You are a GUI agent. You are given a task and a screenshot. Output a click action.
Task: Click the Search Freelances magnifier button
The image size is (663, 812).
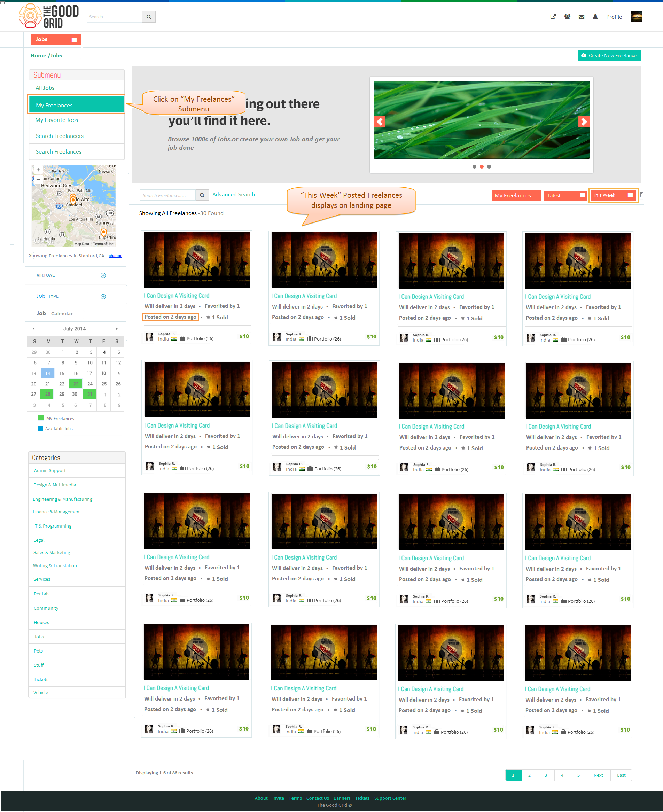(202, 195)
